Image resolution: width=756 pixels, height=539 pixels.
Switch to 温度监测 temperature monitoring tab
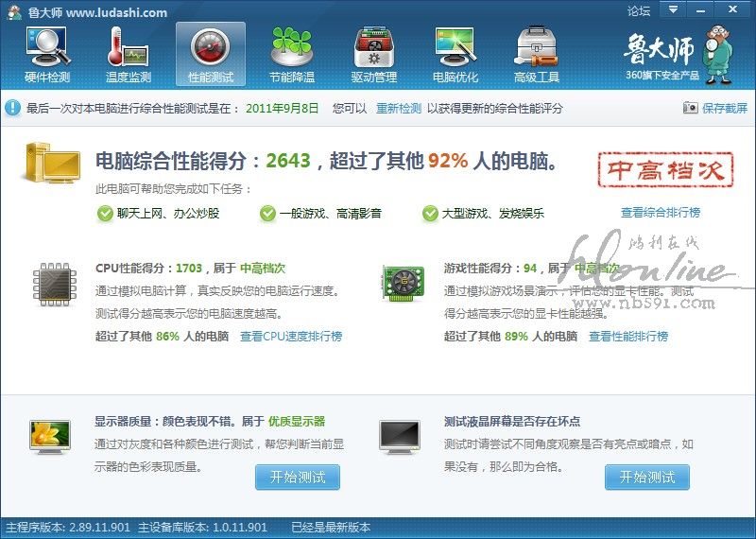click(129, 55)
